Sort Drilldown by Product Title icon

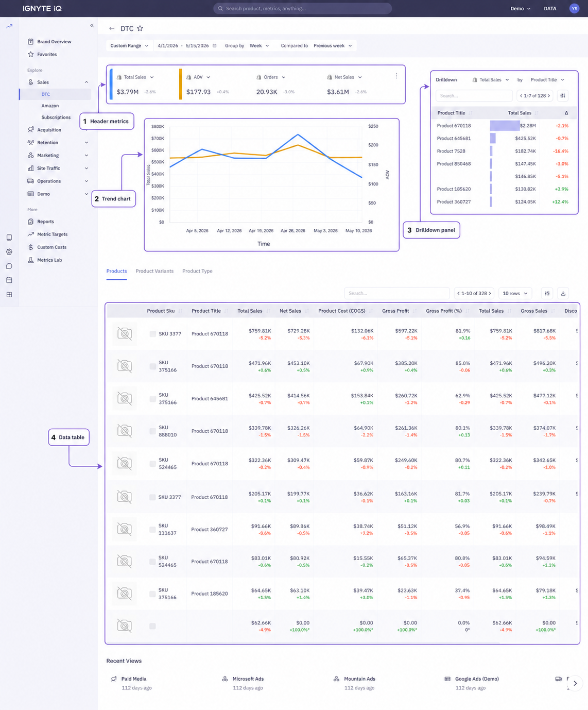point(471,113)
